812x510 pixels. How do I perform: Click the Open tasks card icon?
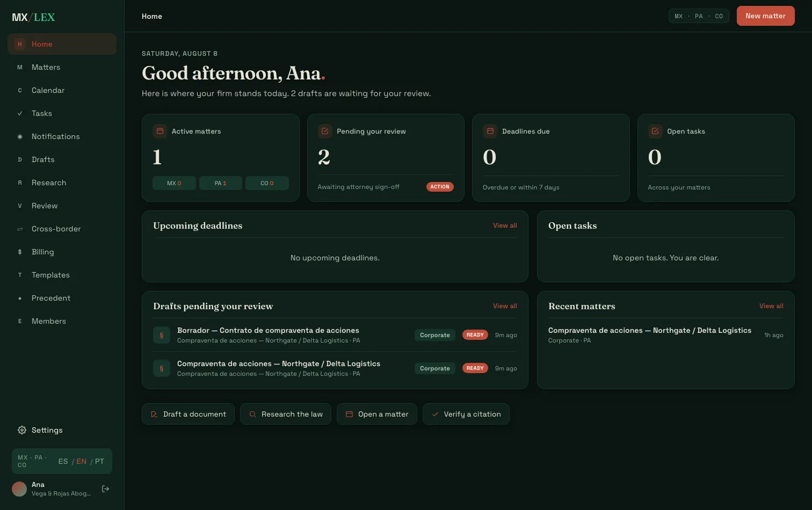pyautogui.click(x=655, y=131)
